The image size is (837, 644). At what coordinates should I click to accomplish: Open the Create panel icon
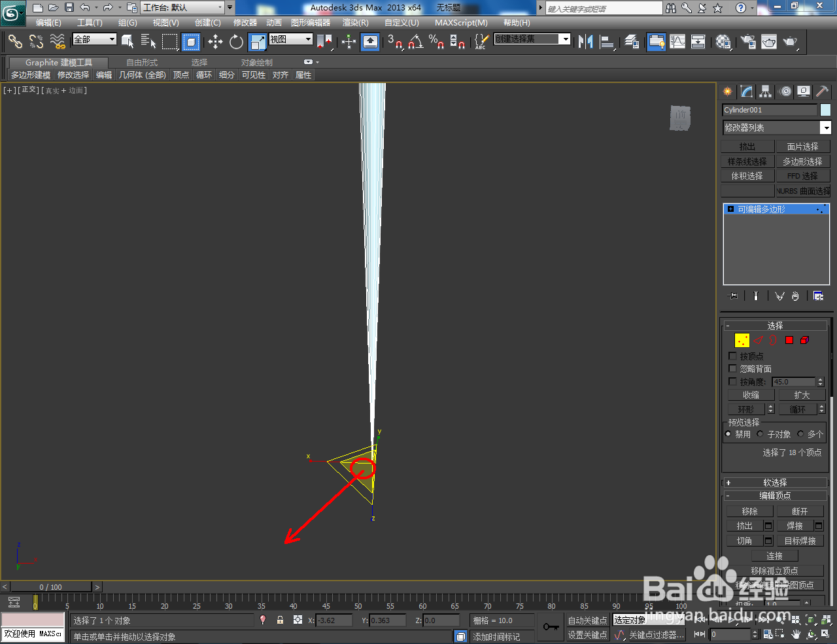click(726, 92)
